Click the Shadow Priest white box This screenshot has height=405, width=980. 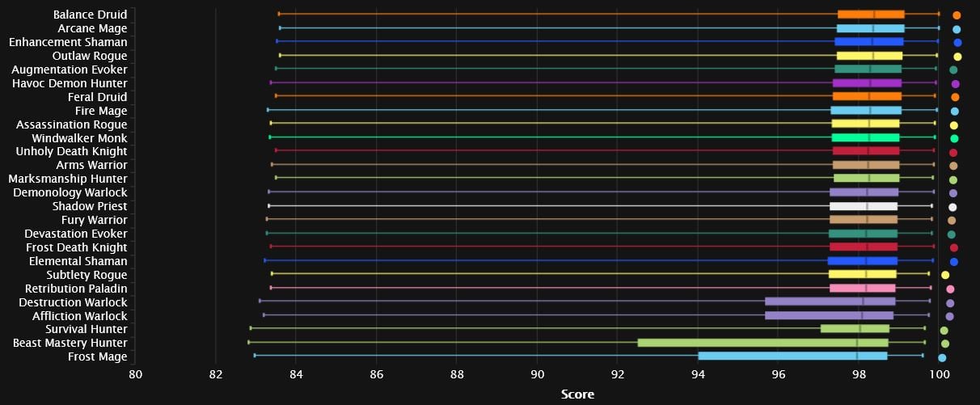point(864,206)
